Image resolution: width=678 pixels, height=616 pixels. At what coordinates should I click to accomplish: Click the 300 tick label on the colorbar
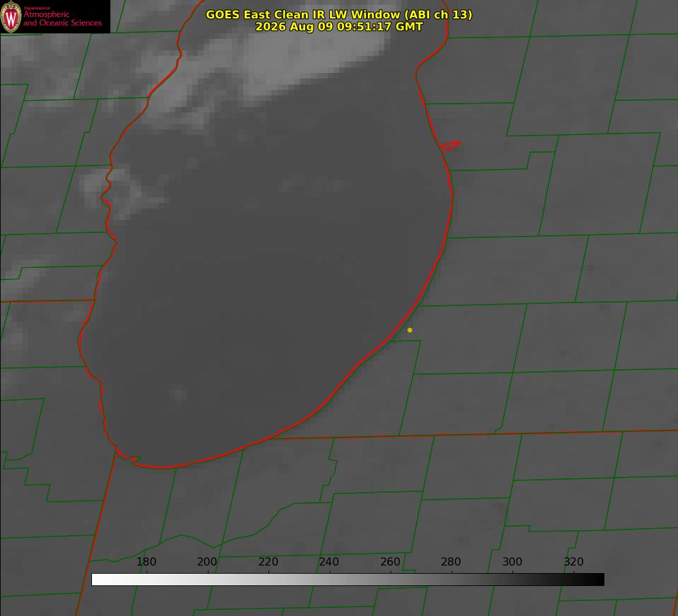point(512,561)
